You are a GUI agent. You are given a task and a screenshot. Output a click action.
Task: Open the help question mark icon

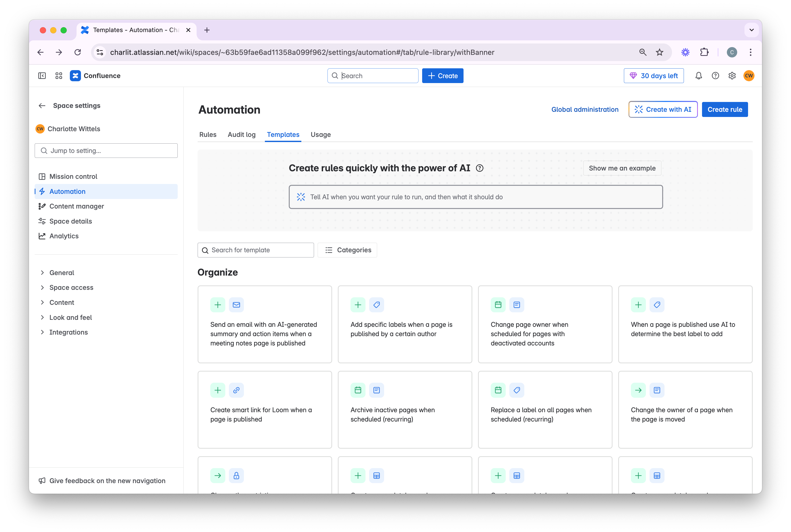click(x=715, y=76)
